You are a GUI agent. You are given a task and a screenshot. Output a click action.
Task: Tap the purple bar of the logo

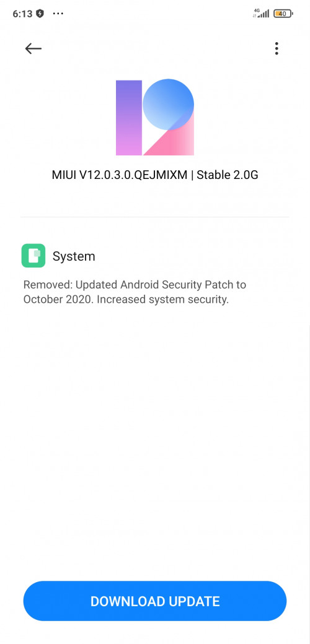point(129,118)
